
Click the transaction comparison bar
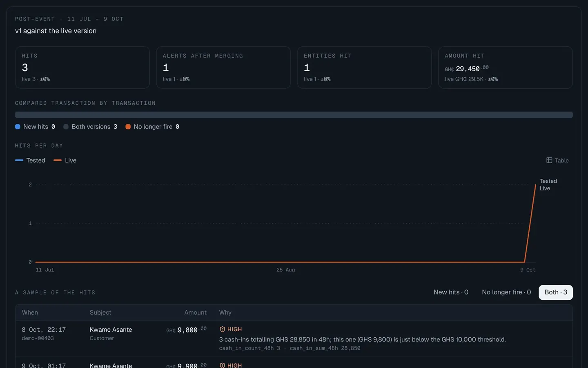[x=294, y=115]
